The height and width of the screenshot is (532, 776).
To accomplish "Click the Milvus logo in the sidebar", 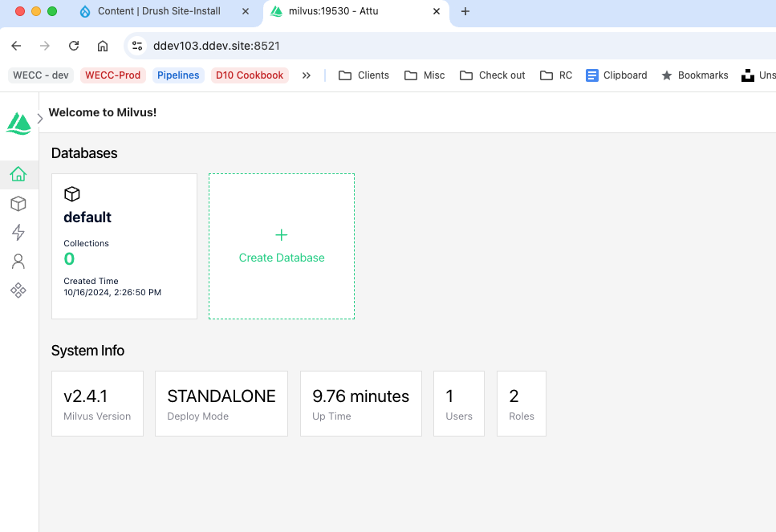I will [x=18, y=124].
